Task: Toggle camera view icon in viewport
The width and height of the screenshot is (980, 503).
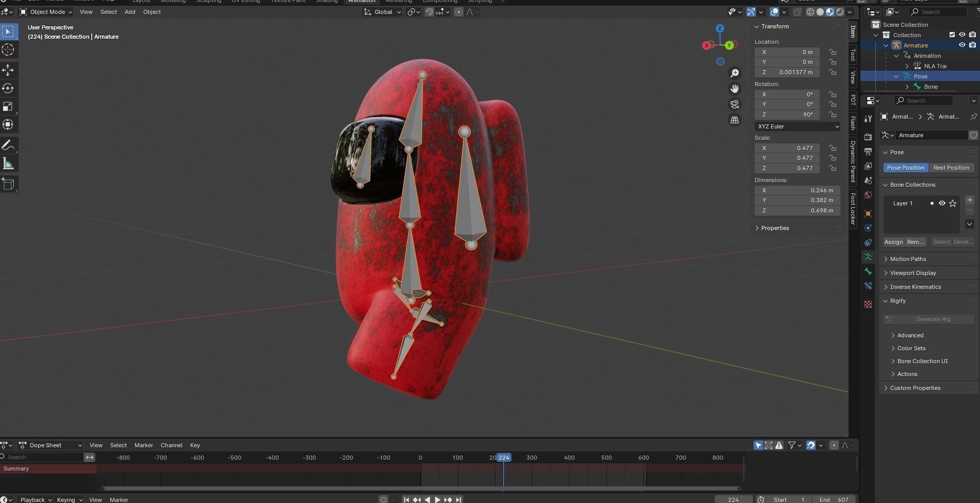Action: coord(735,104)
